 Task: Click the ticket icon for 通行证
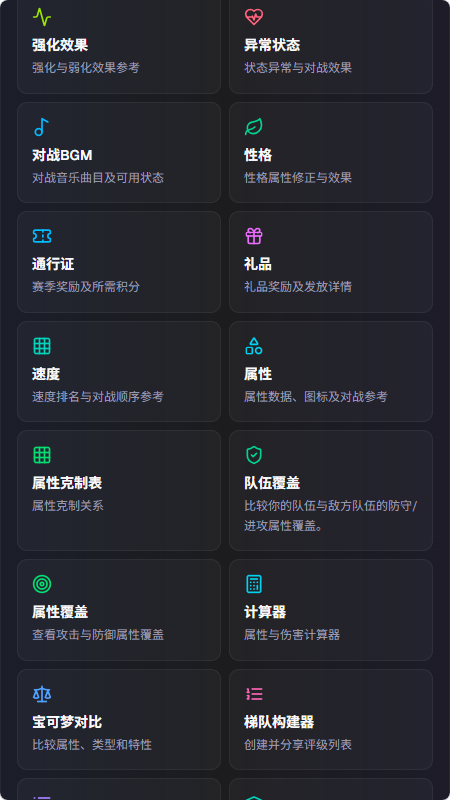click(42, 236)
